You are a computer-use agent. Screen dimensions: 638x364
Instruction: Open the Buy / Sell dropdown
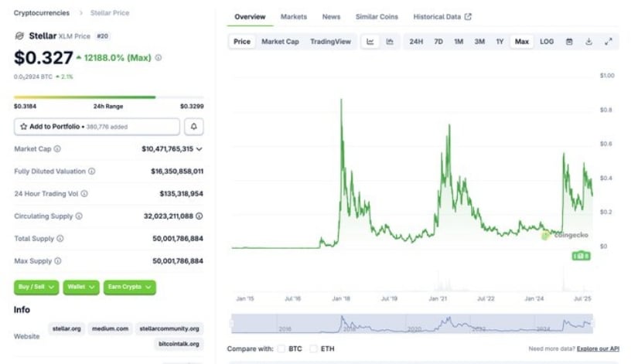(x=36, y=287)
